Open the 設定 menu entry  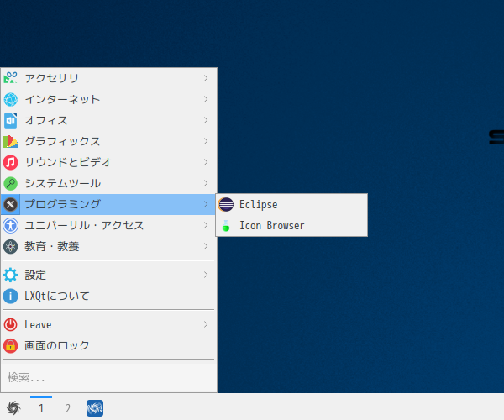click(x=108, y=275)
